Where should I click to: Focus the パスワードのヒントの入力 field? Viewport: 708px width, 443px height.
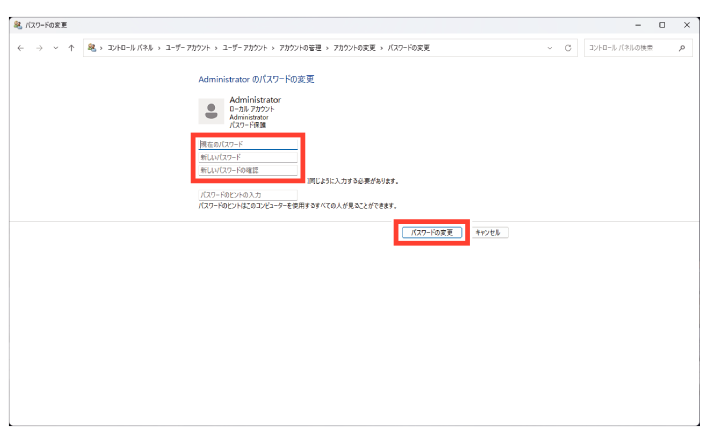point(248,195)
